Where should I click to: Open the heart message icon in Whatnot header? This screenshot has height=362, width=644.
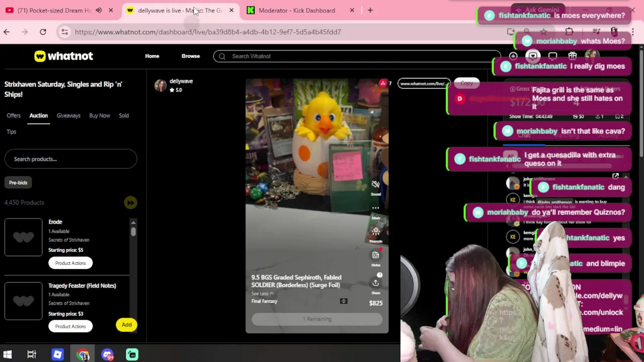click(x=533, y=56)
